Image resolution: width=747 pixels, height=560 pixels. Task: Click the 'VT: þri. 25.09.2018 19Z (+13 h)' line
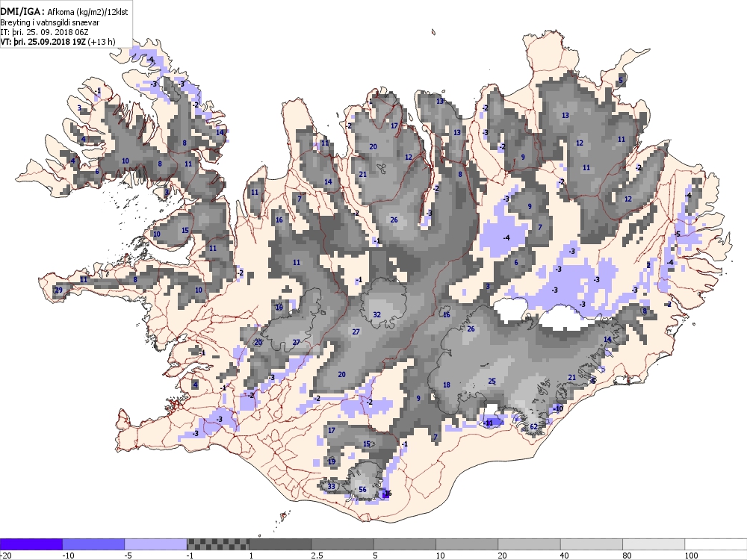tap(58, 41)
